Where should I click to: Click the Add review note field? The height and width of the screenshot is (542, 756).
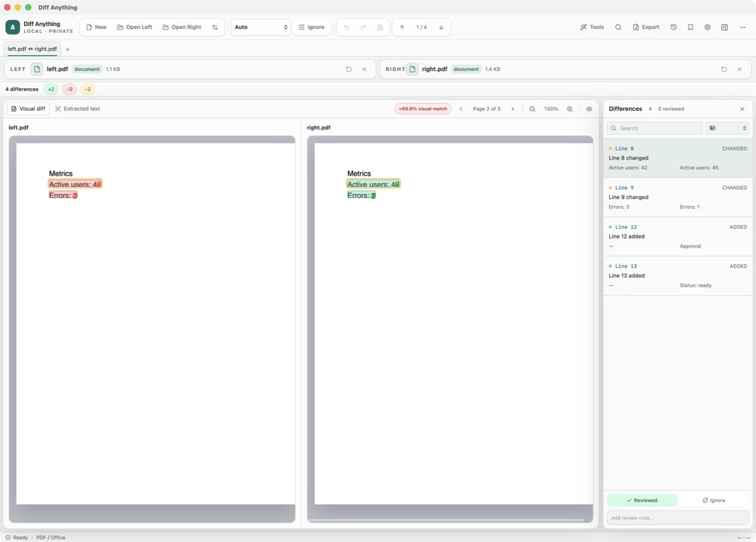click(678, 517)
